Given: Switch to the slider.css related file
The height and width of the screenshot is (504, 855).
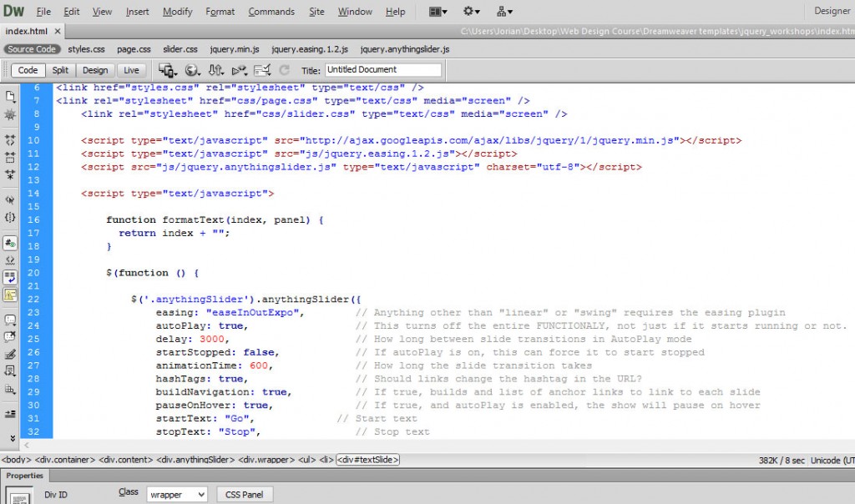Looking at the screenshot, I should click(180, 49).
